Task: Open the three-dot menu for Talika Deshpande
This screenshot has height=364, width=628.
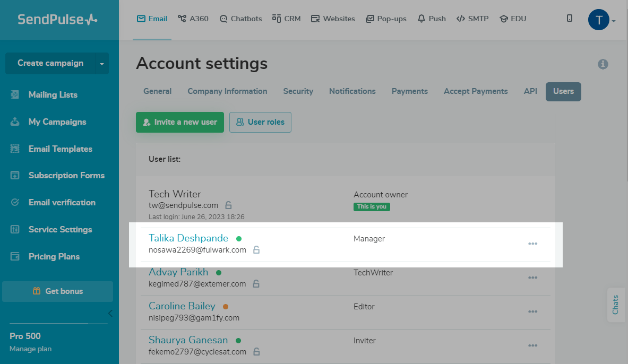Action: pyautogui.click(x=532, y=244)
